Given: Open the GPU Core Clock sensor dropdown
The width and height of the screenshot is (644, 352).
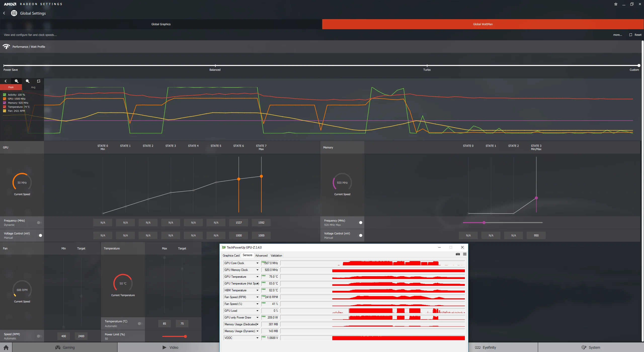Looking at the screenshot, I should [x=257, y=263].
